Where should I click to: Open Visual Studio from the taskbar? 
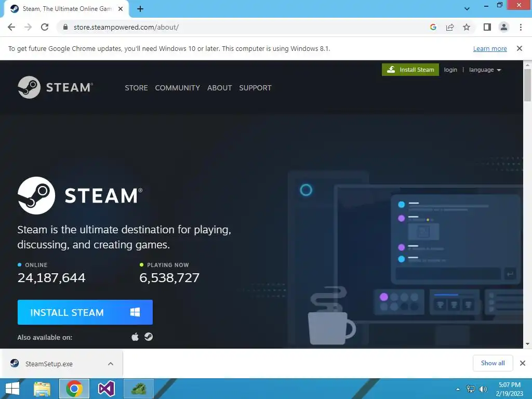pyautogui.click(x=106, y=389)
